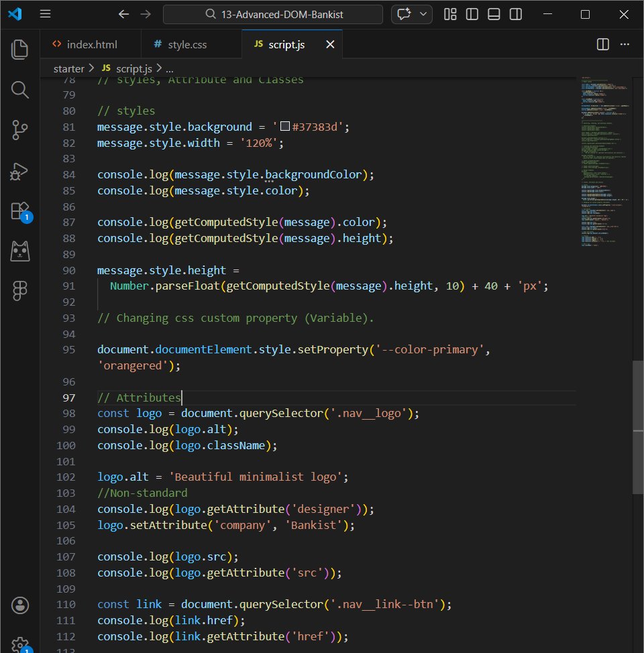Open the Search view
The image size is (644, 653).
(19, 90)
